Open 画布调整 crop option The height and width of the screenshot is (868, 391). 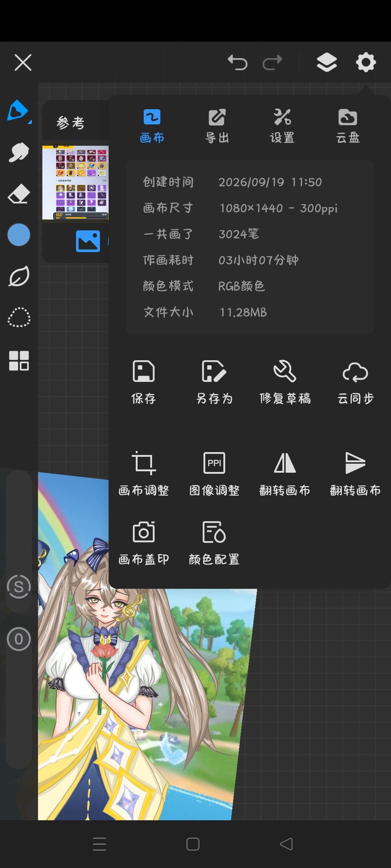[x=144, y=474]
